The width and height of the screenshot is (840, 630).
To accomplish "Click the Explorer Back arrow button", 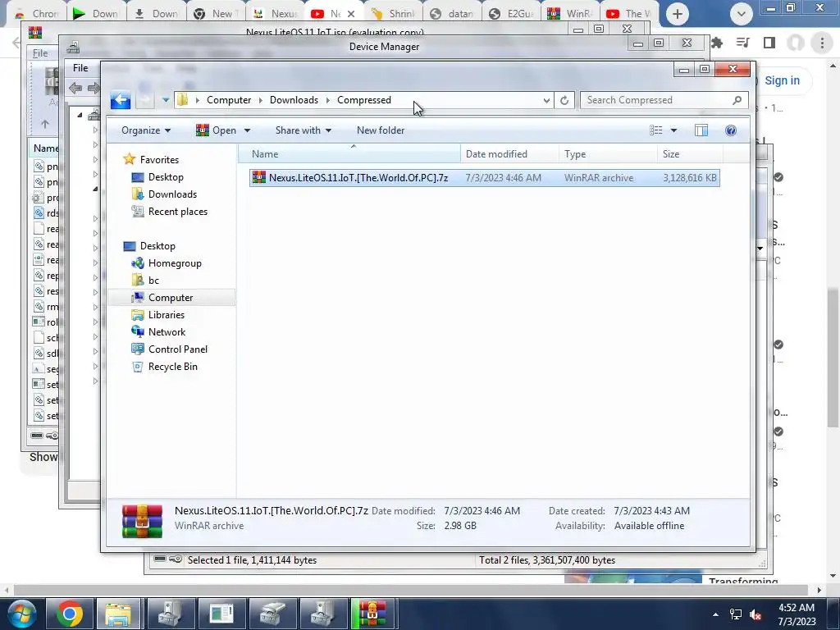I will 121,100.
